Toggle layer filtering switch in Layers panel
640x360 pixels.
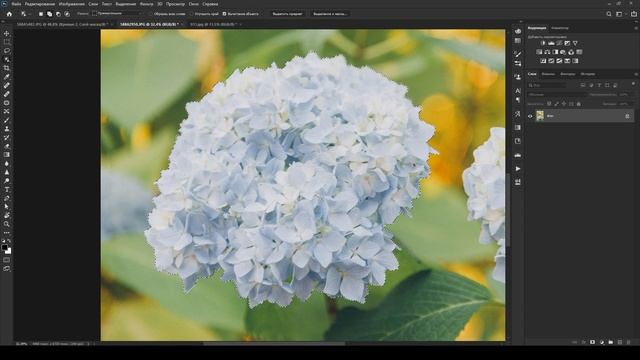633,84
